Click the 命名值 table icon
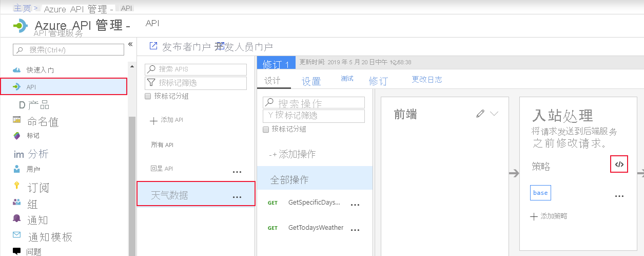The width and height of the screenshot is (644, 256). pyautogui.click(x=16, y=120)
